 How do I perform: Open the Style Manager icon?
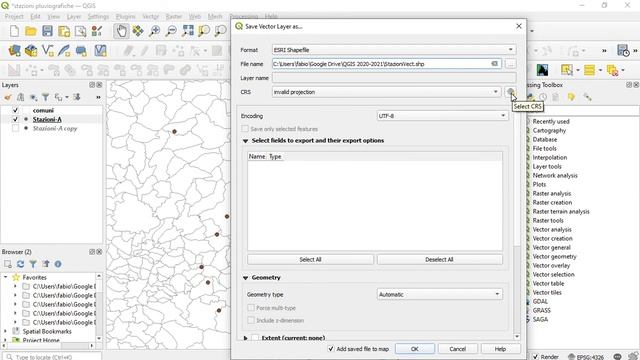[x=97, y=31]
